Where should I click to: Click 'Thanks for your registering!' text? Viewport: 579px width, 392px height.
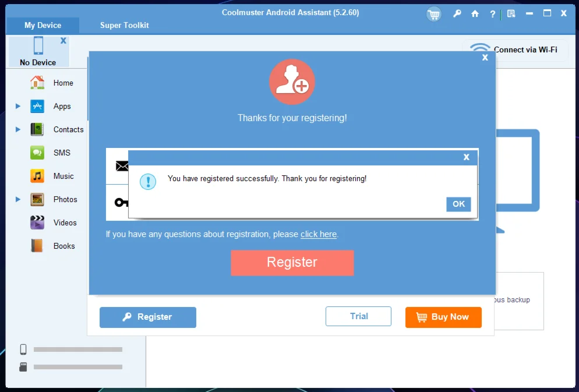[292, 118]
